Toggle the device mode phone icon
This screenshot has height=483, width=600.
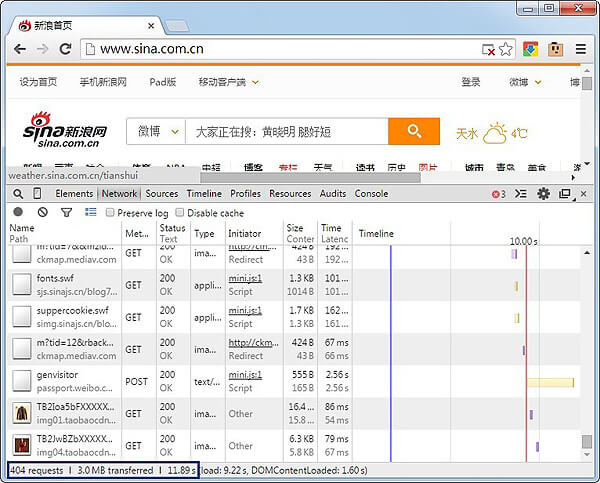point(37,194)
